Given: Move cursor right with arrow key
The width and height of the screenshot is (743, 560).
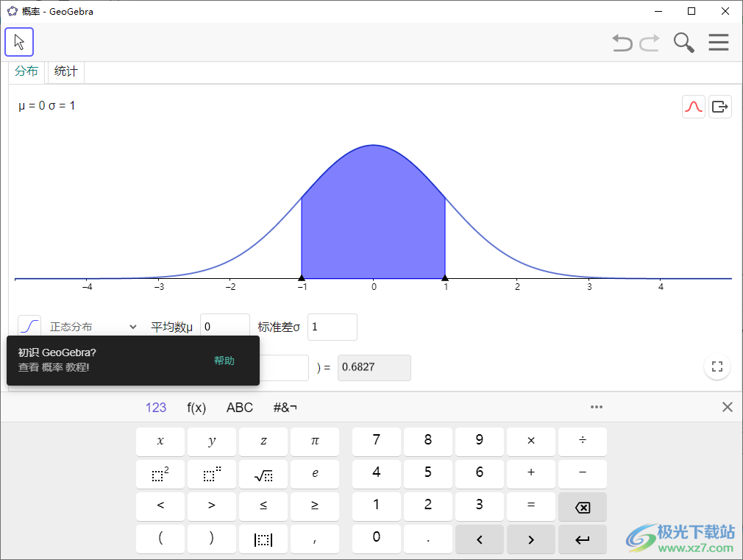Looking at the screenshot, I should [x=530, y=539].
